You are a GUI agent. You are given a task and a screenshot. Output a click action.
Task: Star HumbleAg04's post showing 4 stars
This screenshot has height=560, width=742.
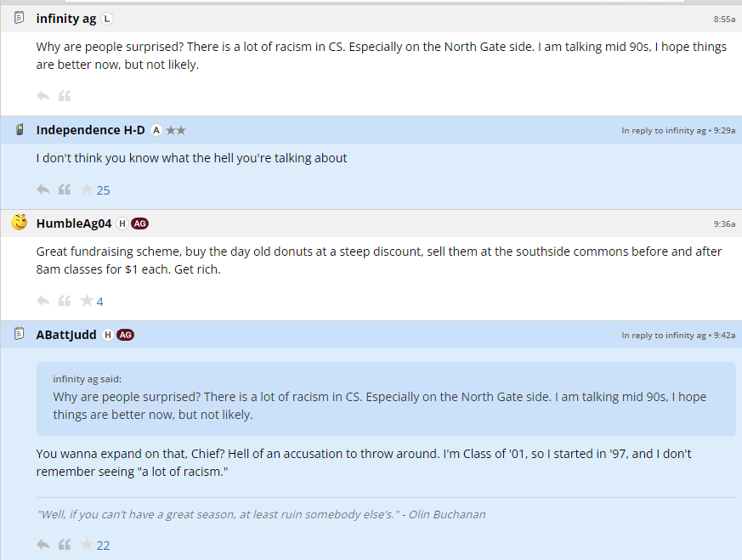tap(87, 301)
